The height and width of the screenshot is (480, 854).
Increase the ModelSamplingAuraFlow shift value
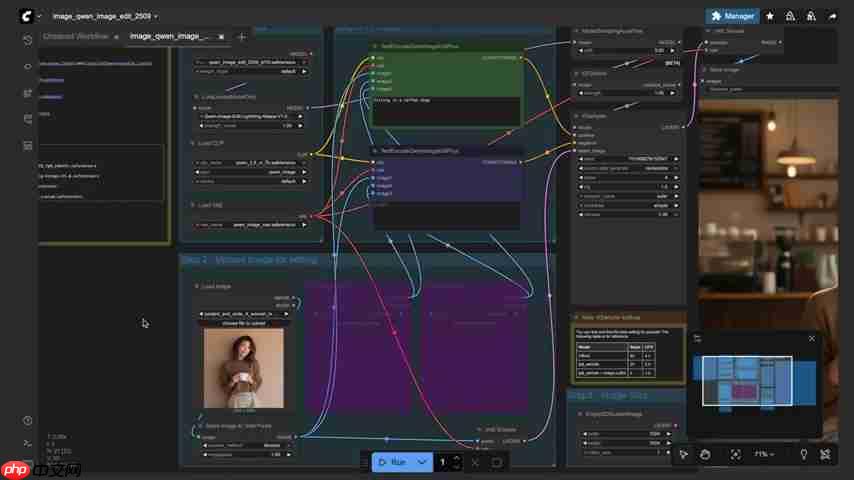[672, 50]
